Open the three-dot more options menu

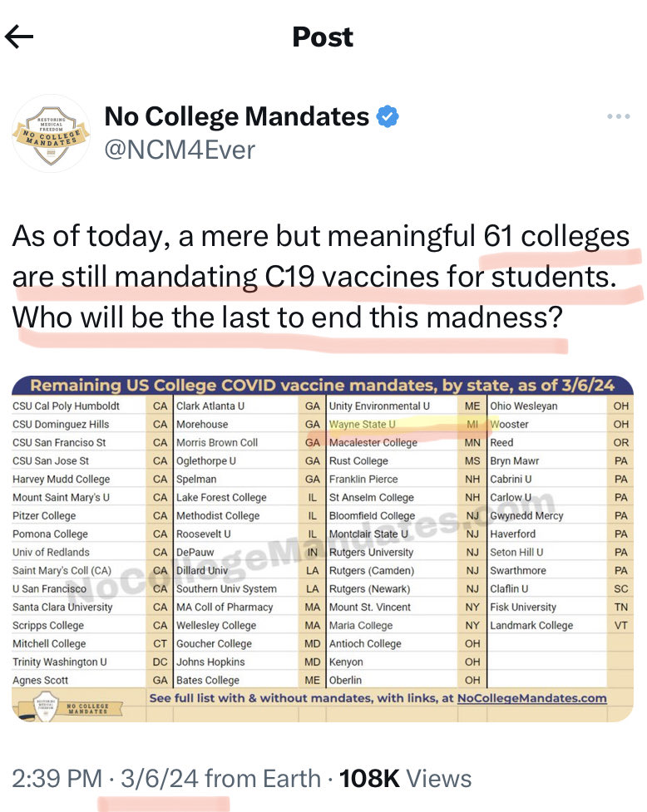tap(618, 117)
